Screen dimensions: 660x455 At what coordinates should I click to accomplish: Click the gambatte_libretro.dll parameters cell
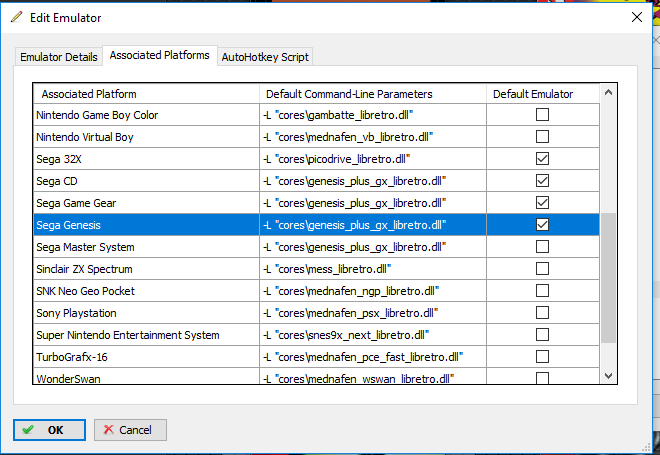click(373, 115)
